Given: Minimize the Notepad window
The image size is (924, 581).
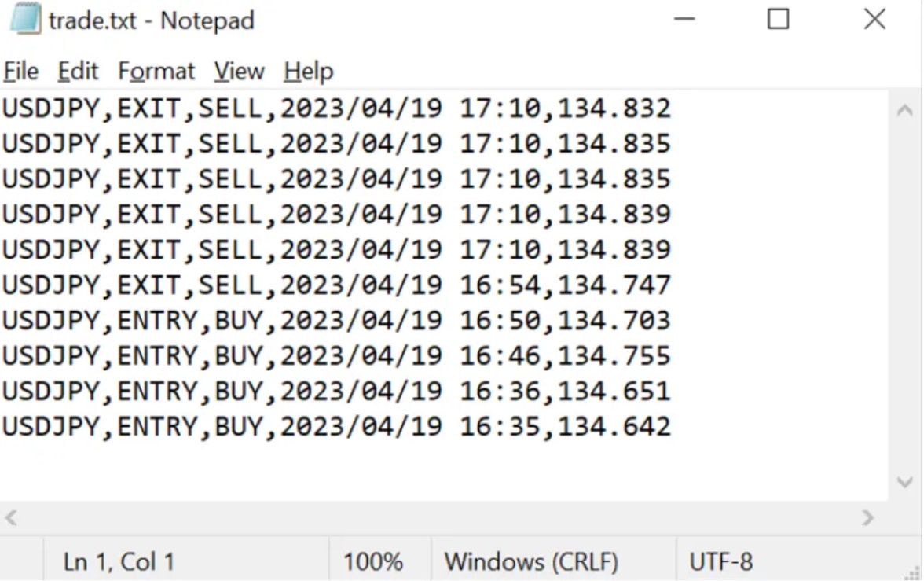Looking at the screenshot, I should pos(684,20).
